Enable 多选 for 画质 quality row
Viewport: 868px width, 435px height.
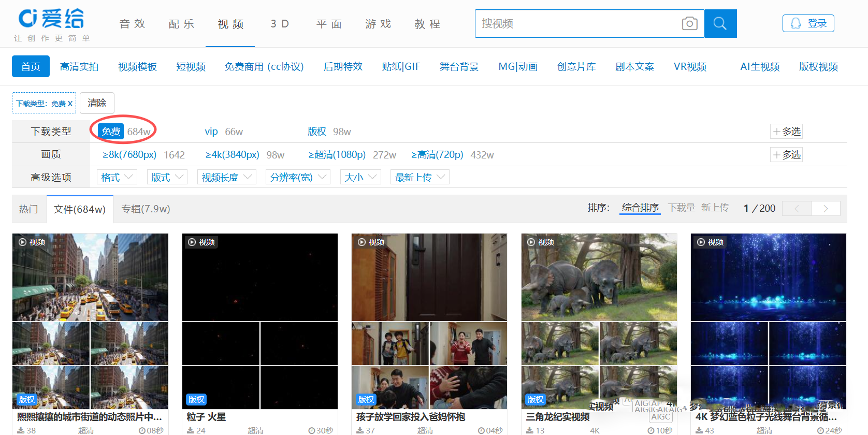pos(786,155)
